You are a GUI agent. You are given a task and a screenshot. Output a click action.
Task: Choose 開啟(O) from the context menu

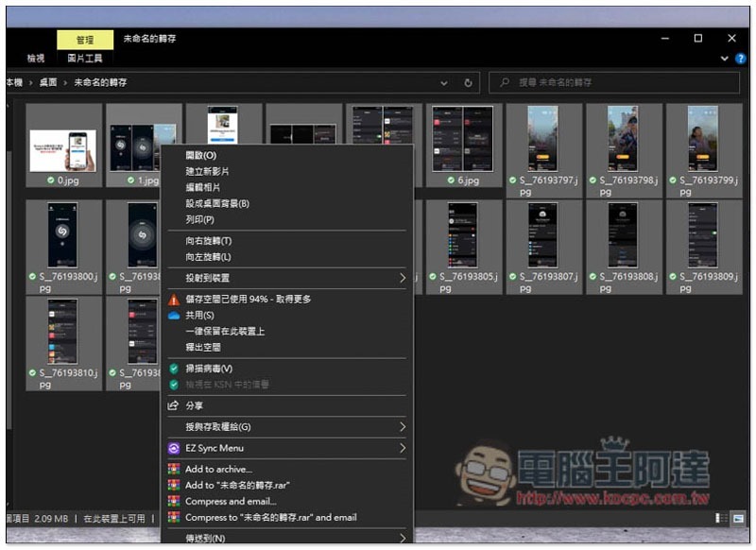200,155
